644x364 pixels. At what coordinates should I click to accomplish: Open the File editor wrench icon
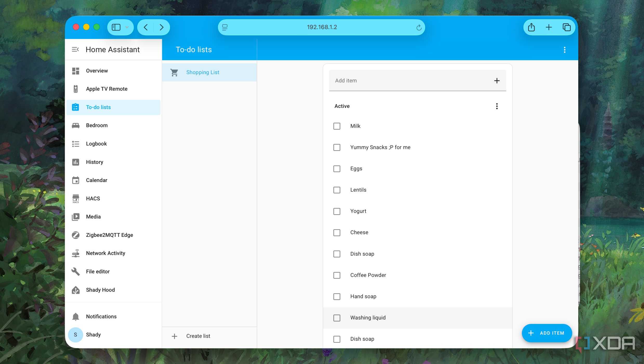[x=76, y=271]
